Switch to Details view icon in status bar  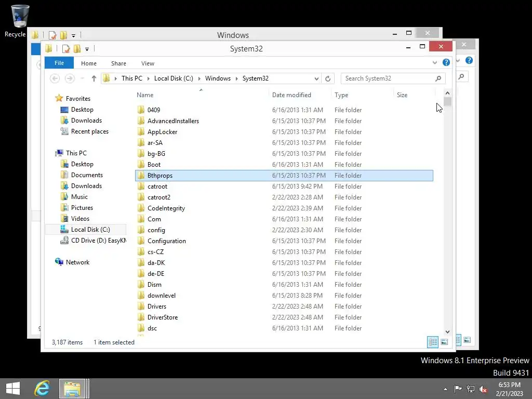tap(433, 342)
